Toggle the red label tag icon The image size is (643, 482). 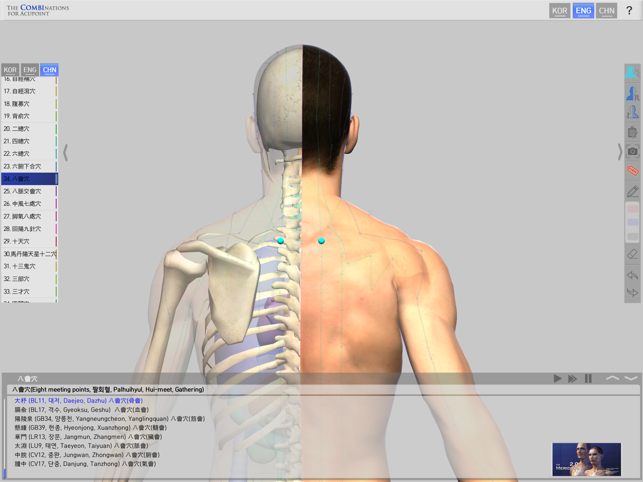[x=632, y=170]
